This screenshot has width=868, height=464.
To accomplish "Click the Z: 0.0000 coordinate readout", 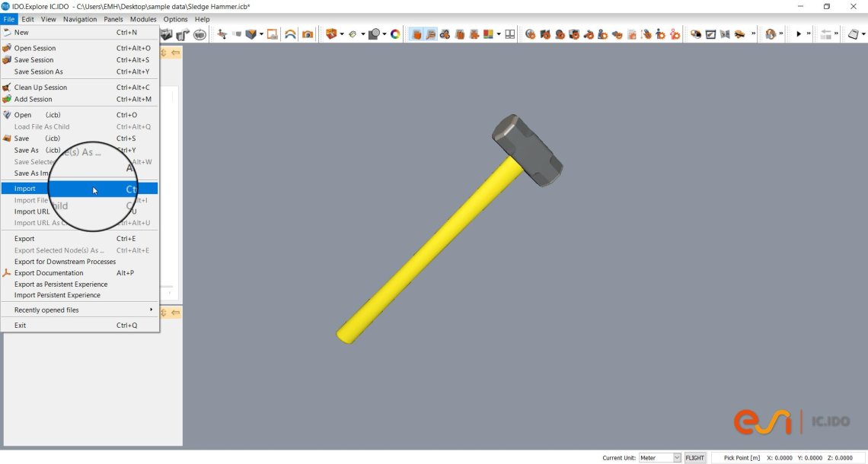I will 840,458.
